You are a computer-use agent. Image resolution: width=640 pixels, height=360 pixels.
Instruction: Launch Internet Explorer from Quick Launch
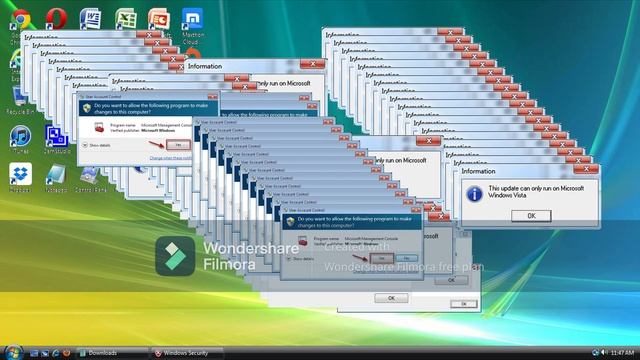pyautogui.click(x=56, y=353)
